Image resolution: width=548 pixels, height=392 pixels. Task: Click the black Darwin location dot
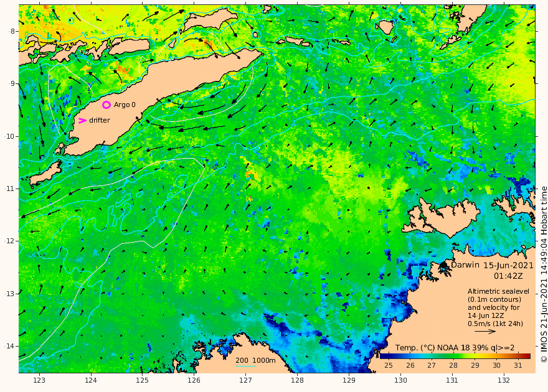click(x=443, y=265)
